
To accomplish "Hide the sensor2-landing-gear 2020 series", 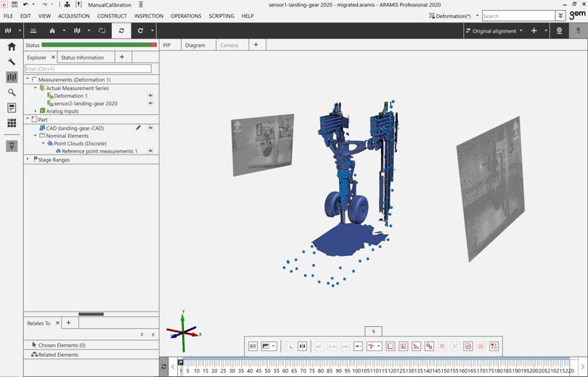I will click(150, 104).
